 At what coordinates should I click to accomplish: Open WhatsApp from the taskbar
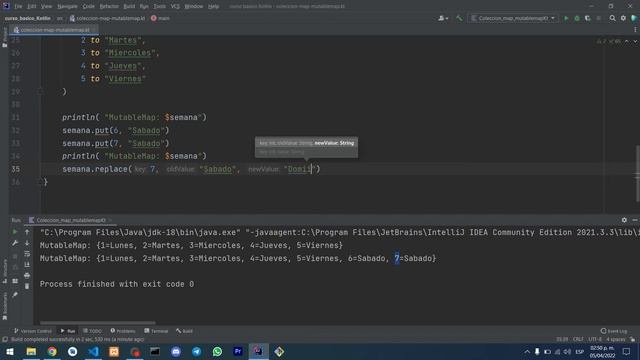[217, 351]
